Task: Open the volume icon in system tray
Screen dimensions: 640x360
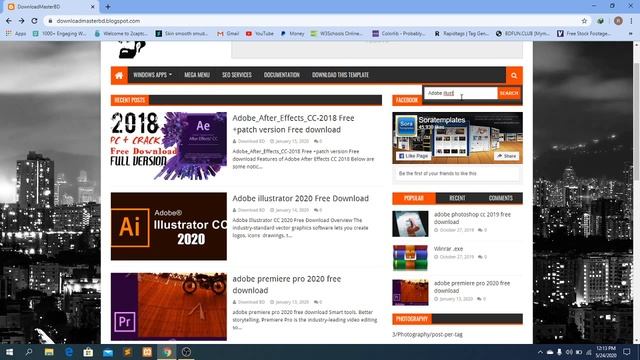Action: point(569,352)
